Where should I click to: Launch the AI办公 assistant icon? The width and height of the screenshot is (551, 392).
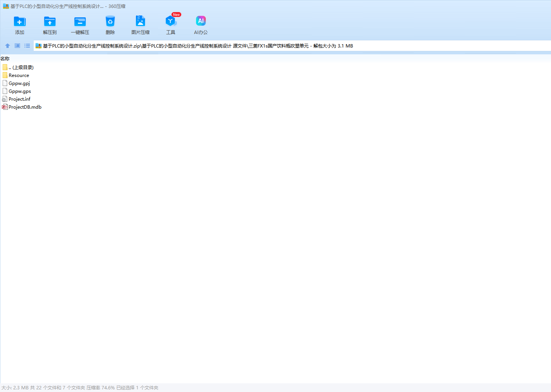(x=201, y=22)
